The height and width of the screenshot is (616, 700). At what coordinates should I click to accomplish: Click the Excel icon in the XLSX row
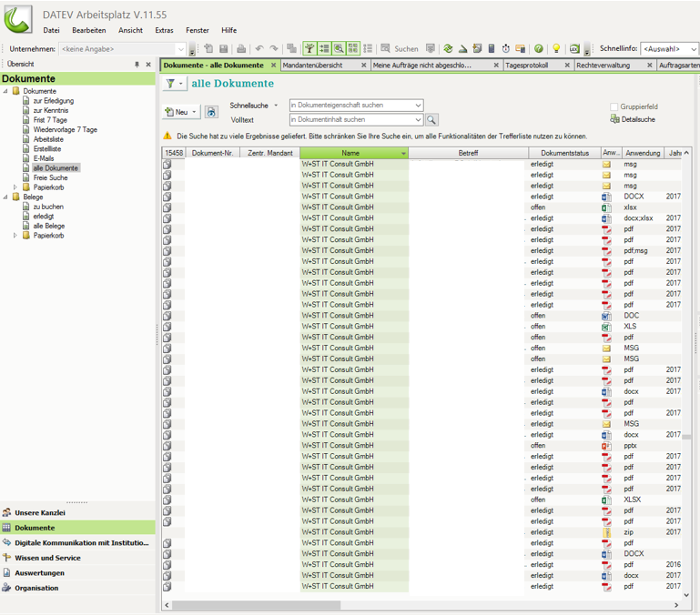pyautogui.click(x=606, y=500)
